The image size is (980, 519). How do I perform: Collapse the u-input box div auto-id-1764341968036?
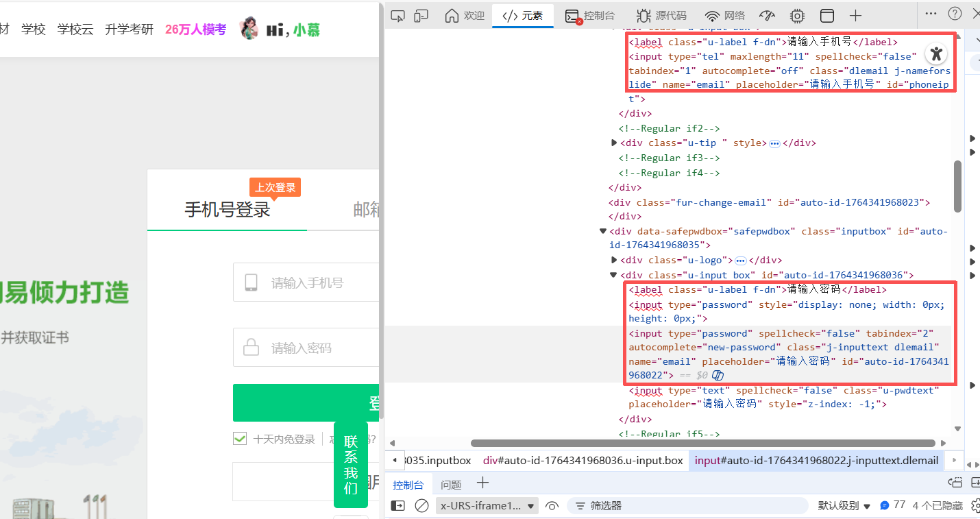tap(614, 275)
